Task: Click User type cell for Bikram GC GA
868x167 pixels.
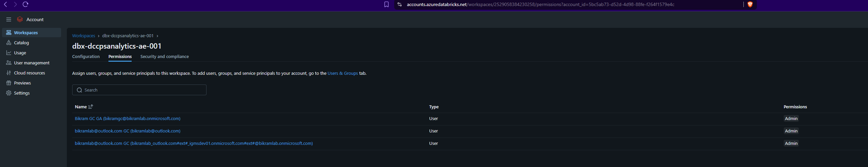Action: pyautogui.click(x=433, y=118)
